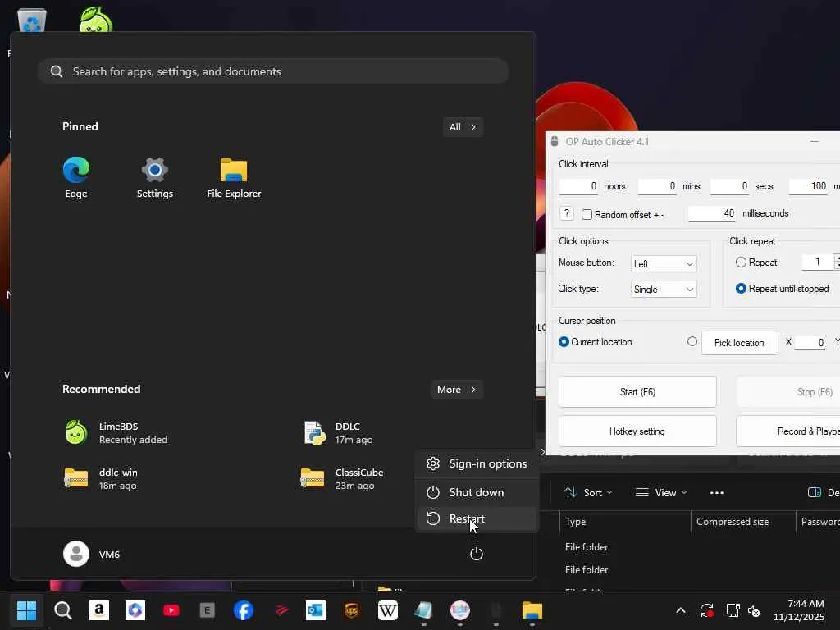Click the random offset help ? button
This screenshot has width=840, height=630.
tap(566, 213)
